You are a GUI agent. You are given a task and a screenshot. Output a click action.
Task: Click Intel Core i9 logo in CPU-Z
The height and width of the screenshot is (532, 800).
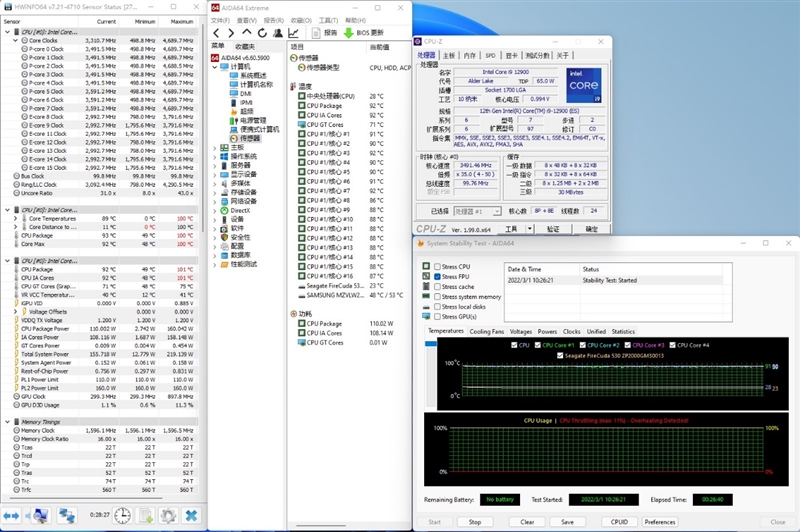(584, 85)
